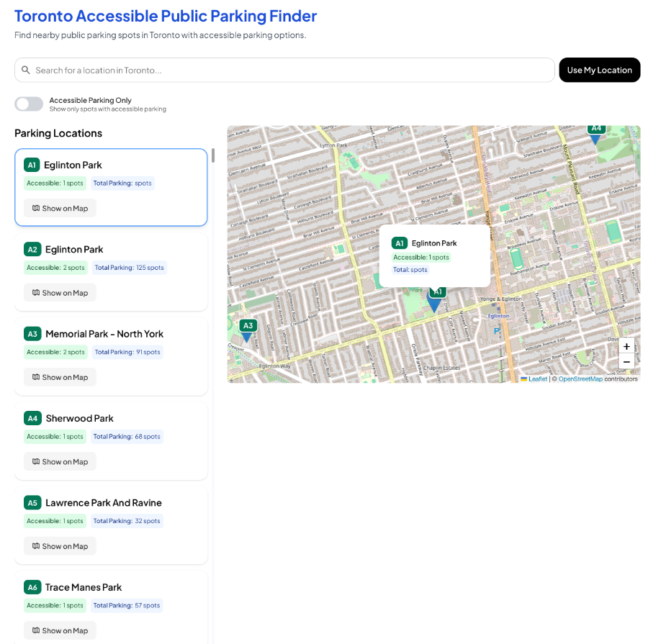
Task: Click Show on Map for Trace Manes Park
Action: 60,630
